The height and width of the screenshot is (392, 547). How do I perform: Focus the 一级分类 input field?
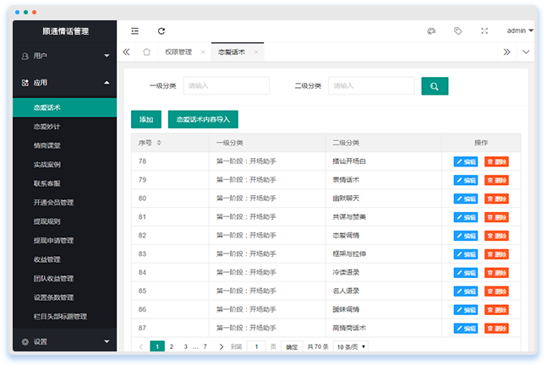tap(226, 86)
